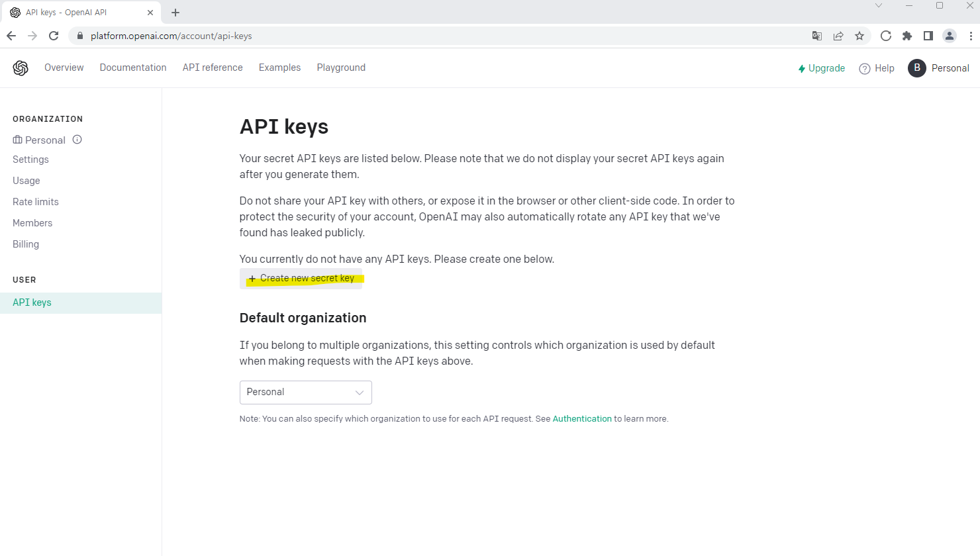Open the Personal account menu label
This screenshot has width=980, height=556.
coord(950,68)
